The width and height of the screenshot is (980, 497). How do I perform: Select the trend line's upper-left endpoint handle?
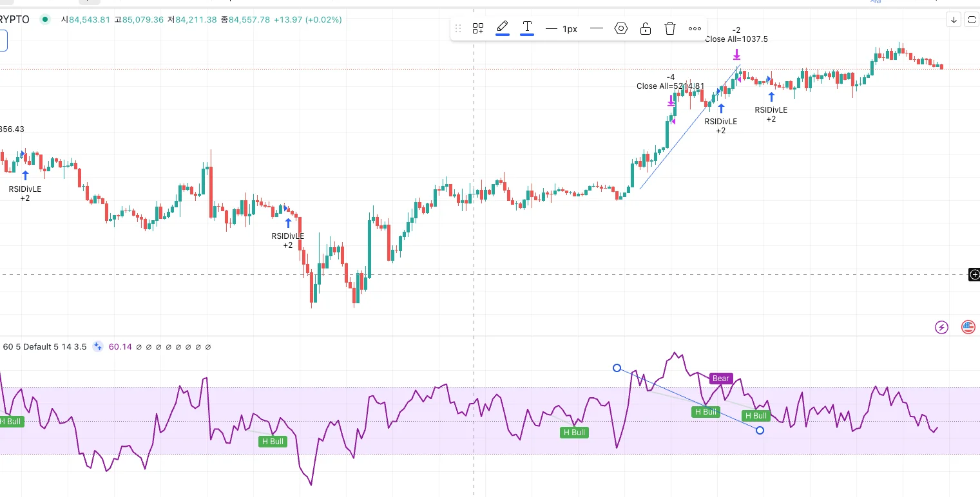click(617, 368)
